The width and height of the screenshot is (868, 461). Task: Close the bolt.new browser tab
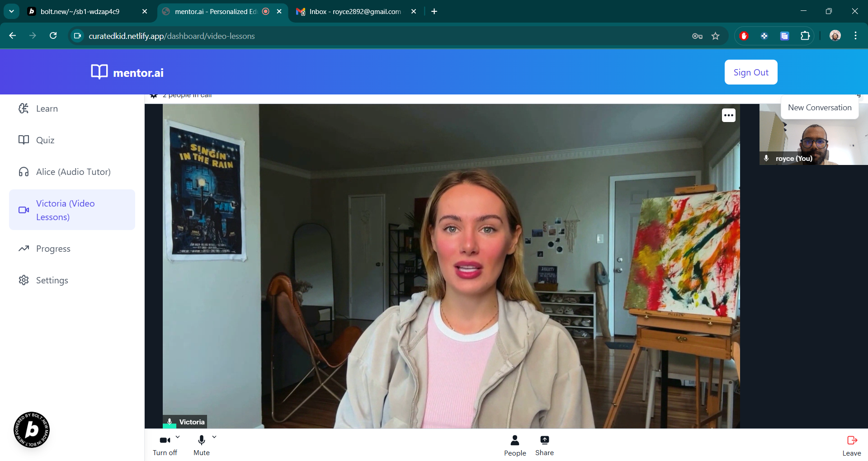pos(145,11)
